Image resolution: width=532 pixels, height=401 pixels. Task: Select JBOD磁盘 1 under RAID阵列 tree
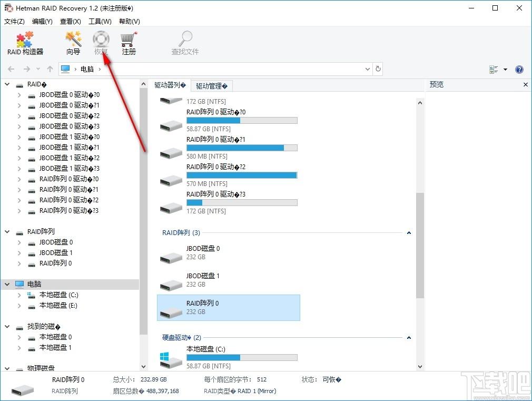pos(56,253)
